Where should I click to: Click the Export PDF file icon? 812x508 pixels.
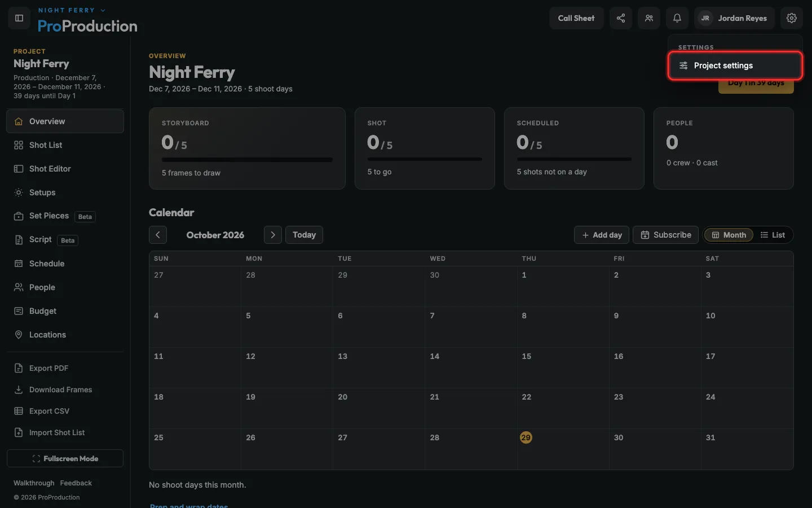click(19, 368)
